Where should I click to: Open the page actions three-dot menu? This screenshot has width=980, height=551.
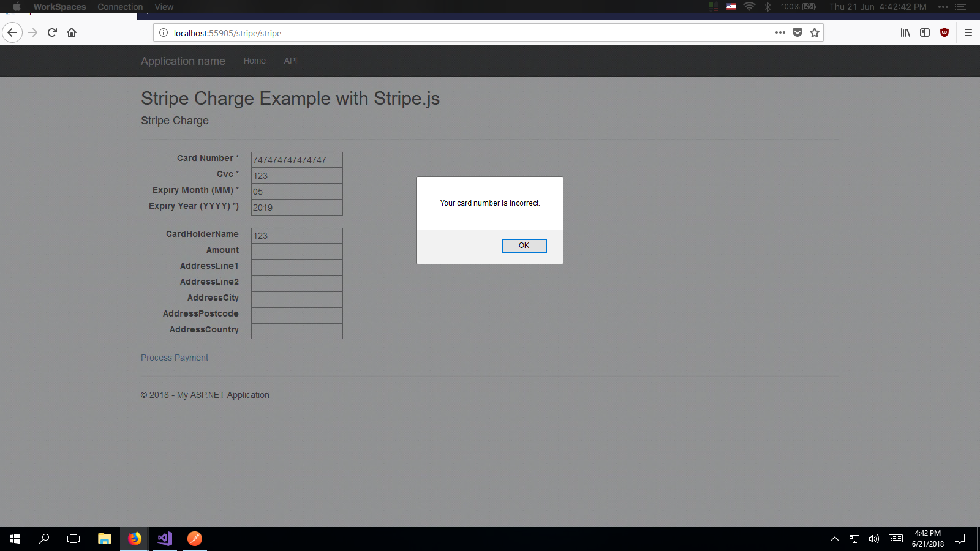click(780, 32)
